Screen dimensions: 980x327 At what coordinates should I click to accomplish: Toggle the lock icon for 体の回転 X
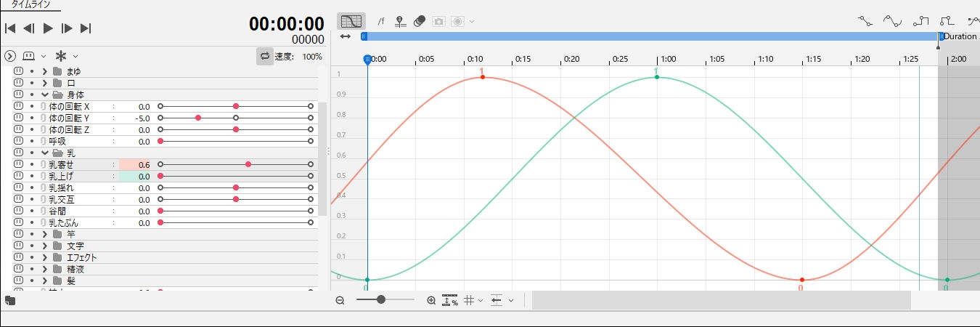tap(18, 107)
